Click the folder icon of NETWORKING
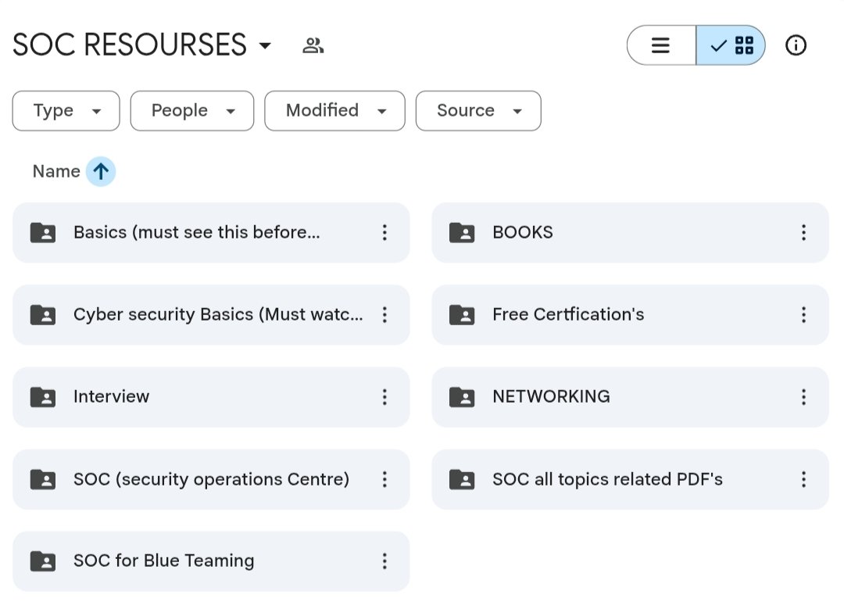The height and width of the screenshot is (616, 844). 462,397
